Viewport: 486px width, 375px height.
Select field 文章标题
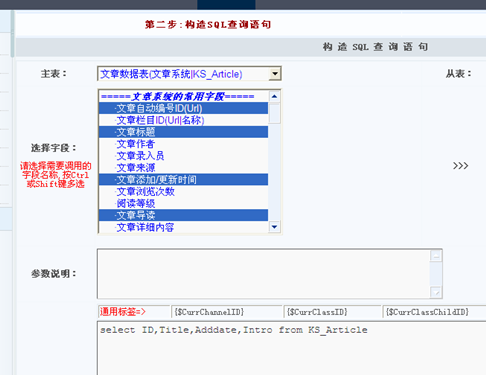click(183, 132)
